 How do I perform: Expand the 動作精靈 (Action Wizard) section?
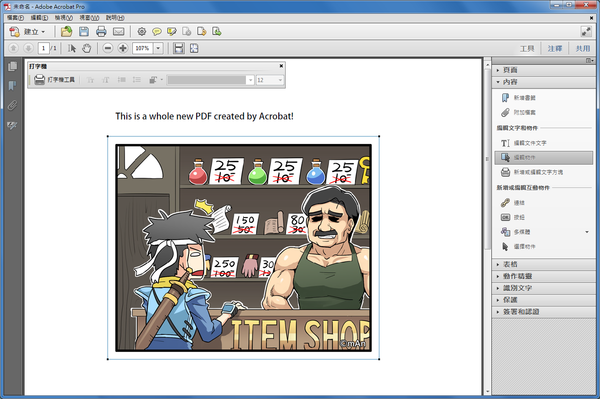pos(543,276)
